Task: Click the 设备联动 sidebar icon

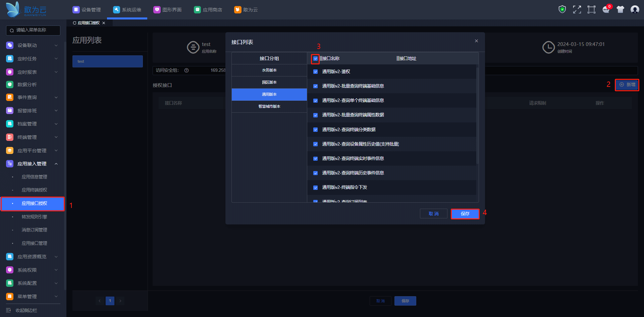Action: click(x=10, y=45)
